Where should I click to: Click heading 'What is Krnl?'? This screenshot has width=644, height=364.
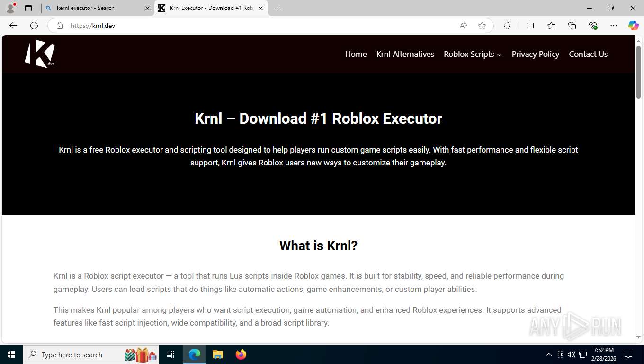(318, 246)
